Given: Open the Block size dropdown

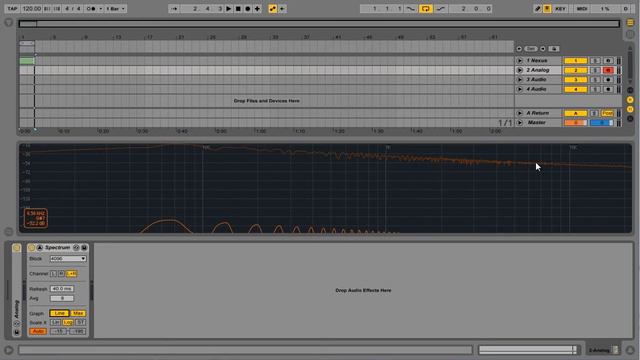Looking at the screenshot, I should point(68,259).
